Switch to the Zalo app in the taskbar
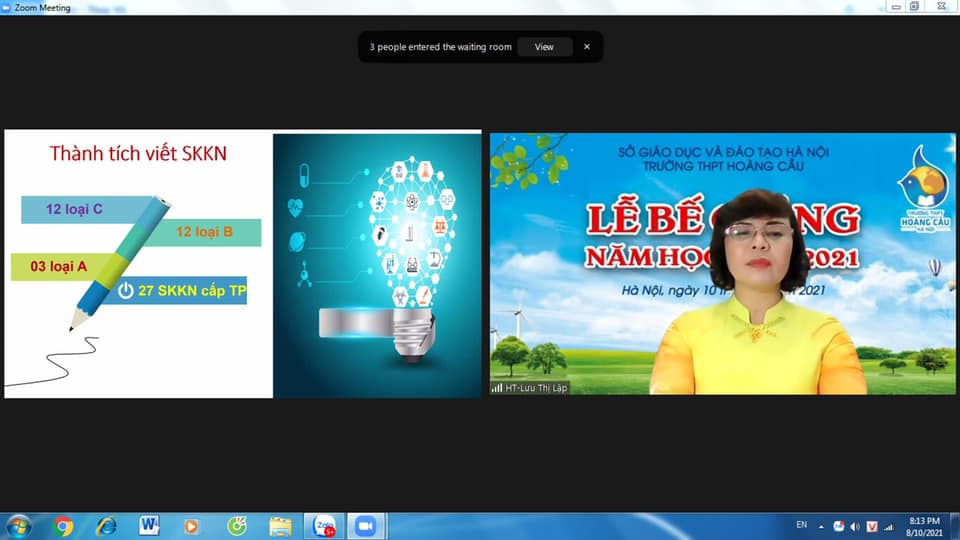This screenshot has width=960, height=540. [x=324, y=526]
